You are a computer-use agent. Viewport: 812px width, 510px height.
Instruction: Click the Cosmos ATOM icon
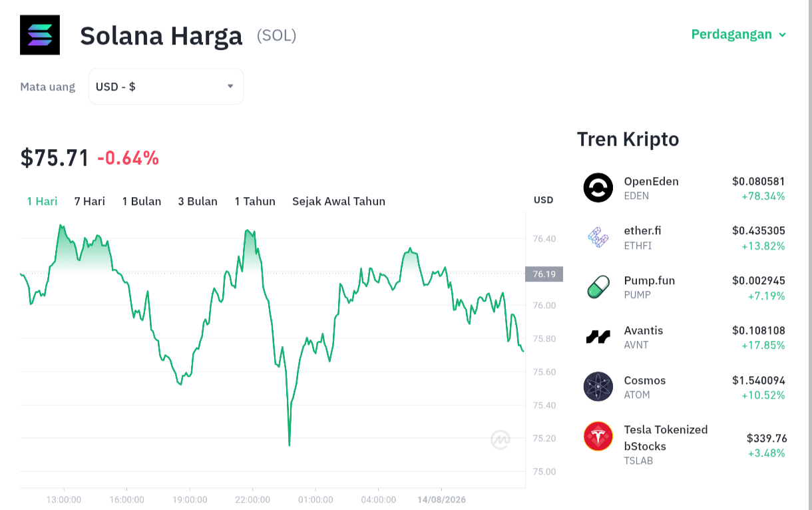click(598, 386)
